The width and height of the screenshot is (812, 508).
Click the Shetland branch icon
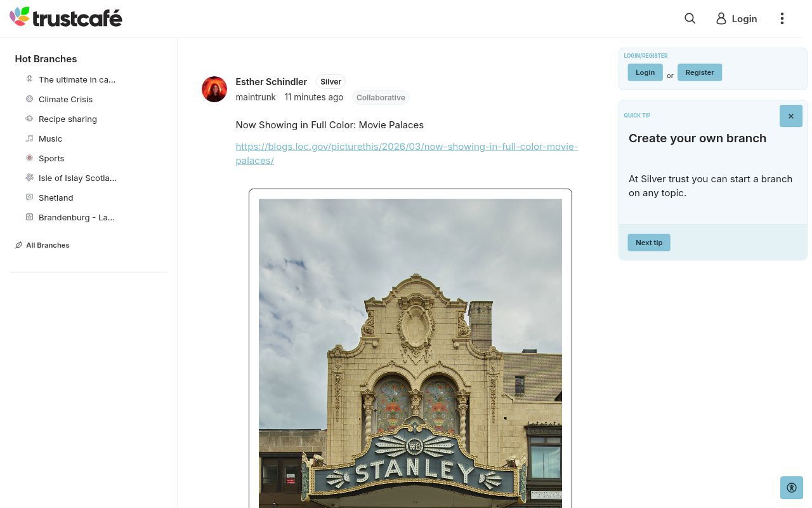[29, 197]
